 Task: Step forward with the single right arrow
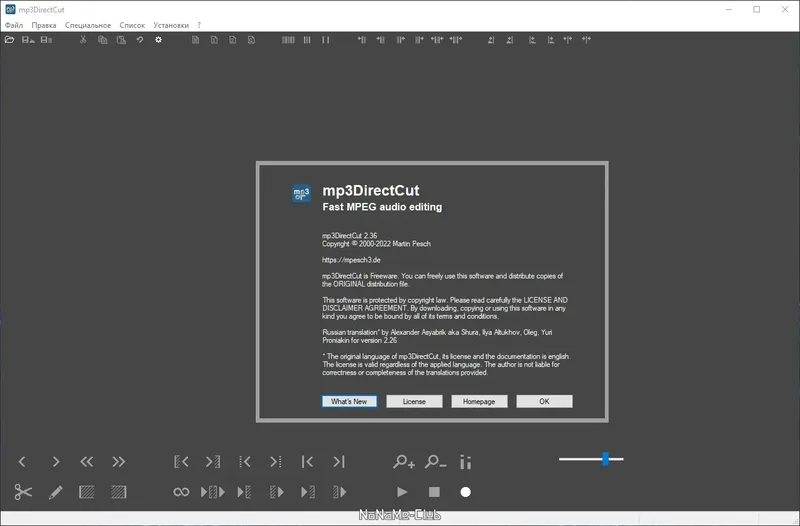[x=56, y=462]
